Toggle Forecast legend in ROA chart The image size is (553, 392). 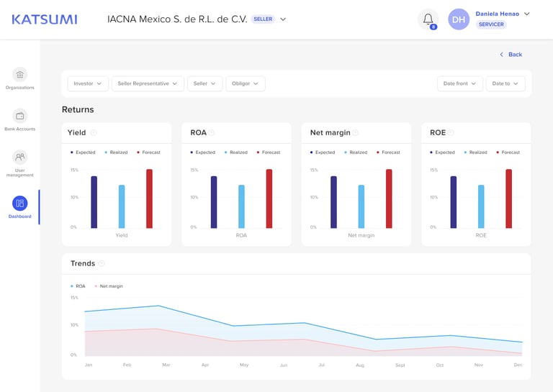click(269, 152)
